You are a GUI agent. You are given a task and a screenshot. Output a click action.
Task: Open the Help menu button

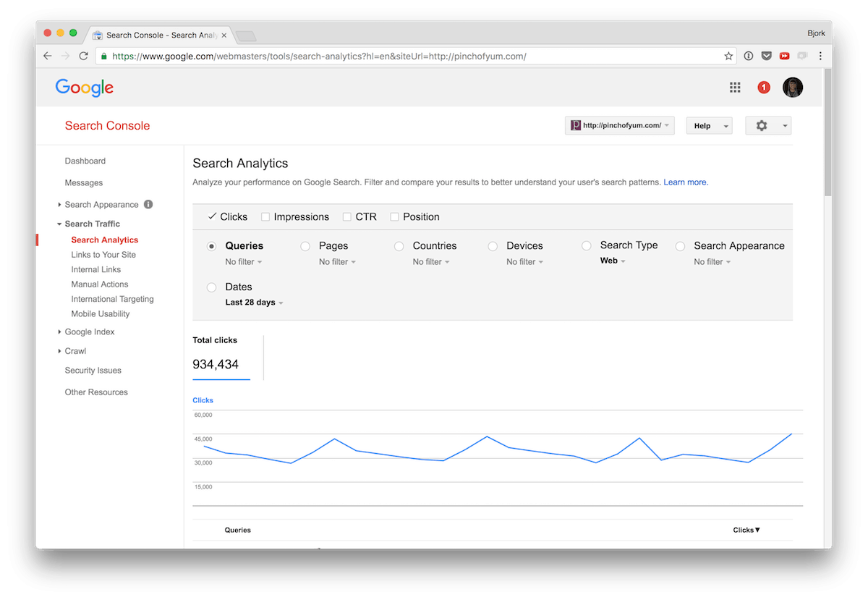pyautogui.click(x=709, y=125)
